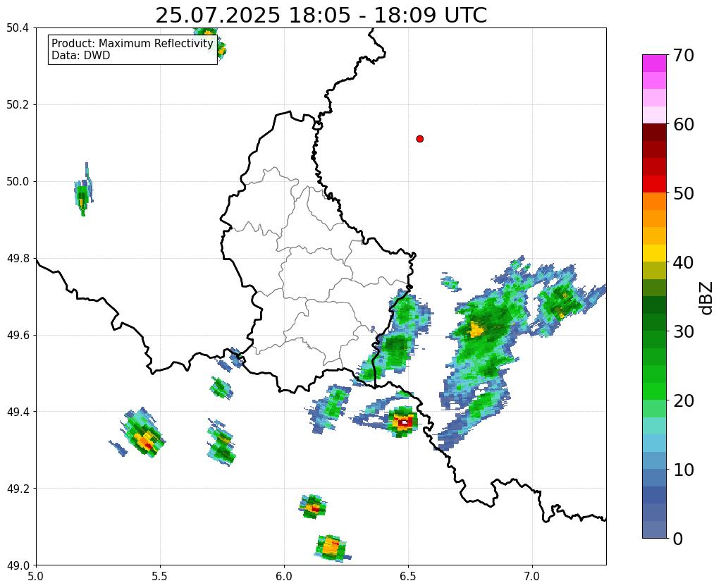This screenshot has width=721, height=588.
Task: Click the '49.8' latitude axis label
Action: pyautogui.click(x=18, y=258)
